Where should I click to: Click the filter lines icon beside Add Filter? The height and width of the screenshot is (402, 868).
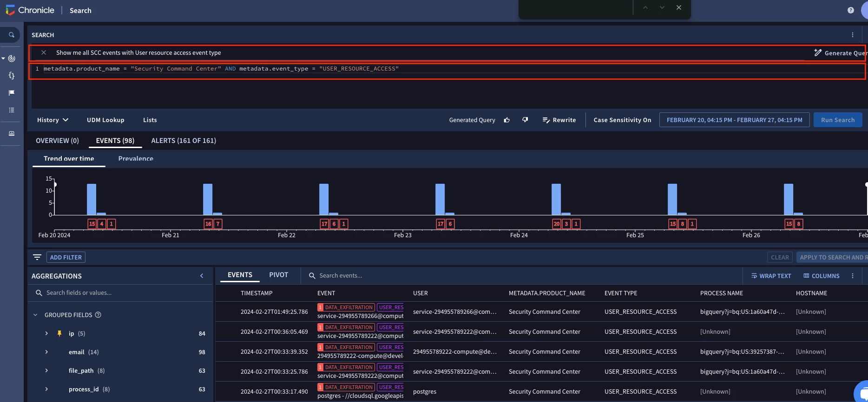tap(37, 257)
